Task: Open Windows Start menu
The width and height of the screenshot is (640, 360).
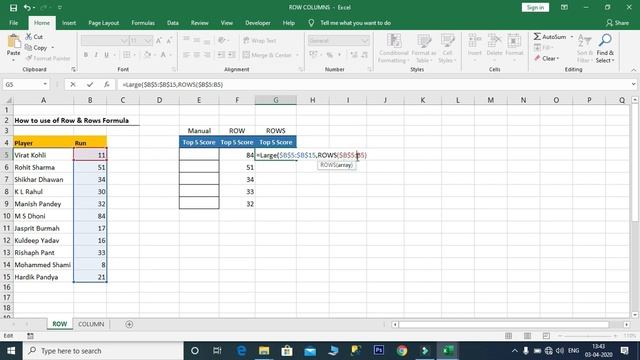Action: pyautogui.click(x=11, y=351)
